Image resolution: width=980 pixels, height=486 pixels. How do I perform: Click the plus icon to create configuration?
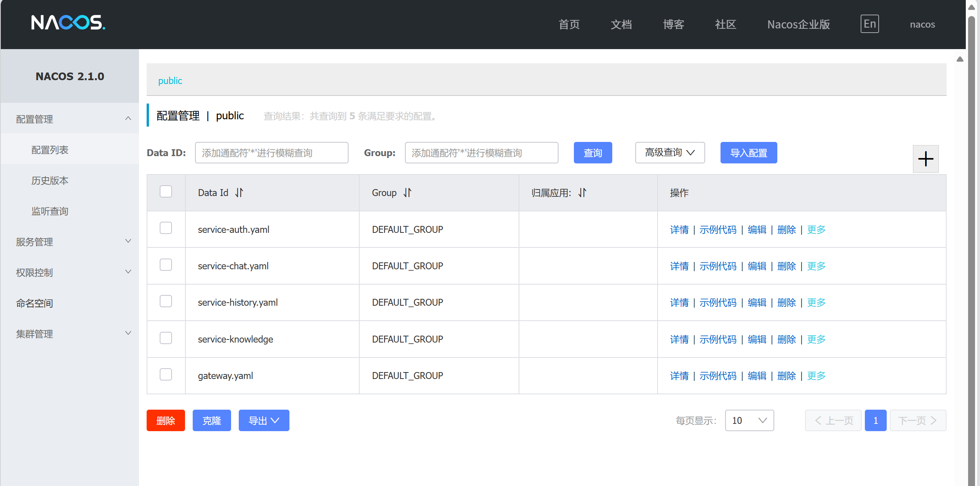coord(925,159)
